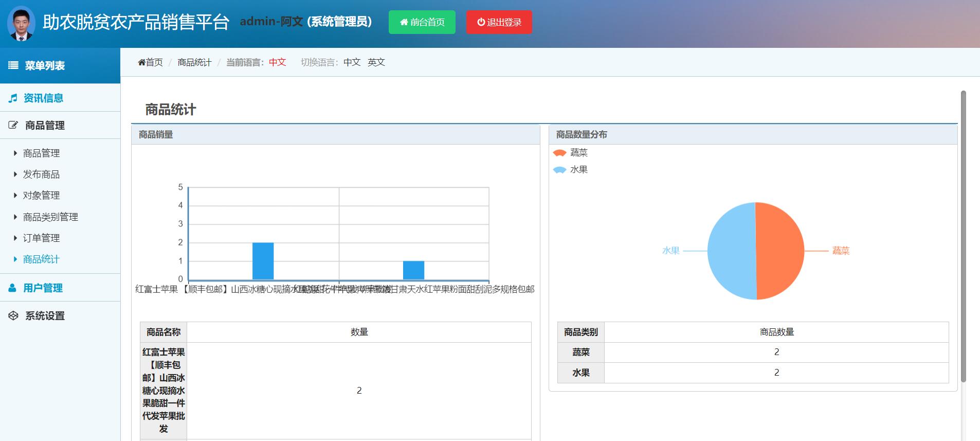Viewport: 980px width, 441px height.
Task: Click the home icon in 前台首页 button
Action: tap(404, 22)
